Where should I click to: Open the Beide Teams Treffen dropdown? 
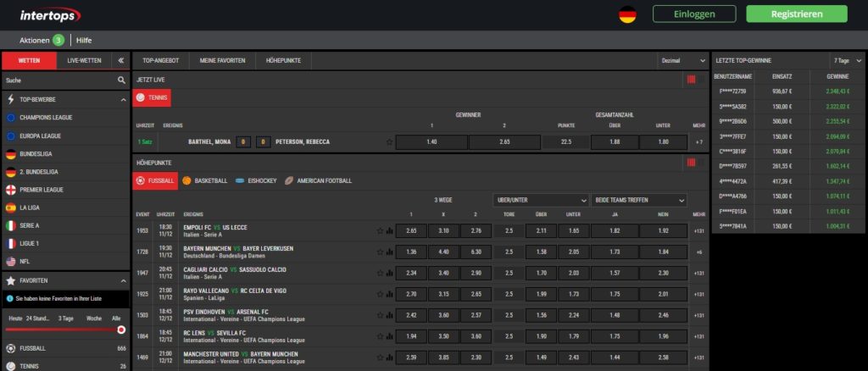point(639,200)
